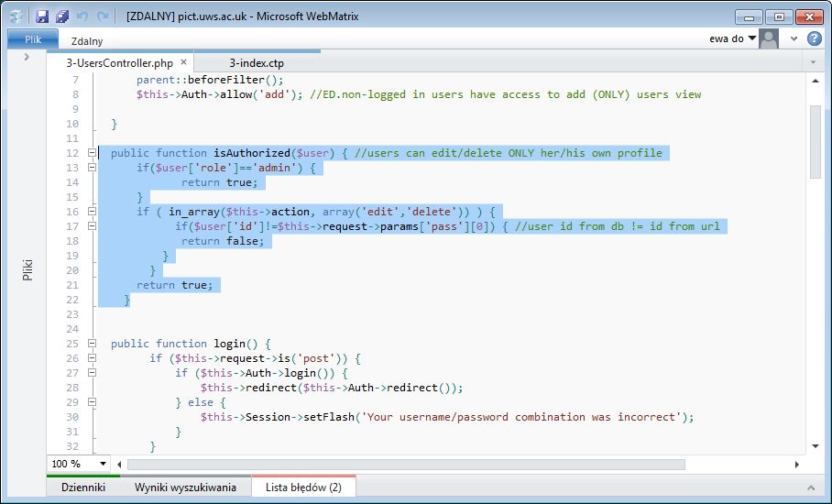
Task: Open the Lista błędów (2) tab
Action: pos(303,487)
